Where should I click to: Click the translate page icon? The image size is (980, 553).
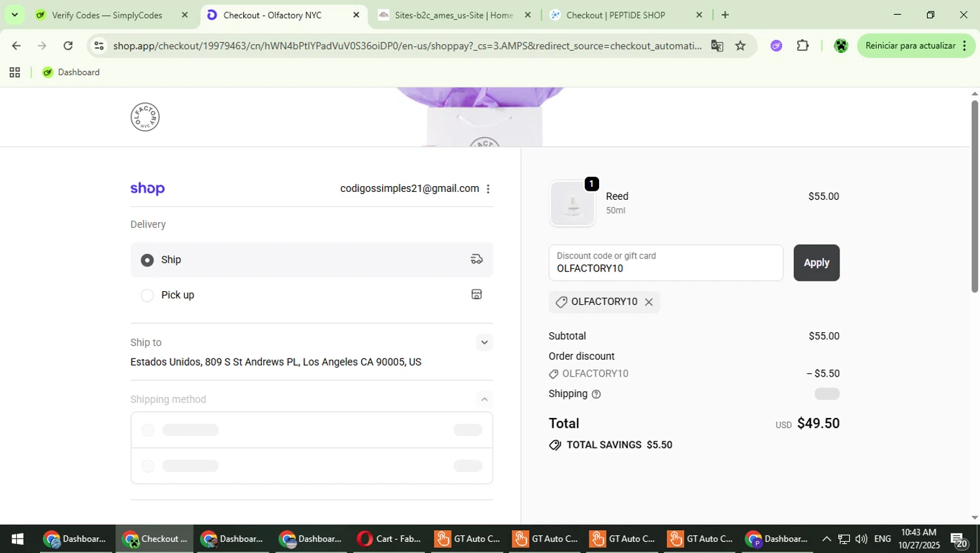tap(717, 46)
